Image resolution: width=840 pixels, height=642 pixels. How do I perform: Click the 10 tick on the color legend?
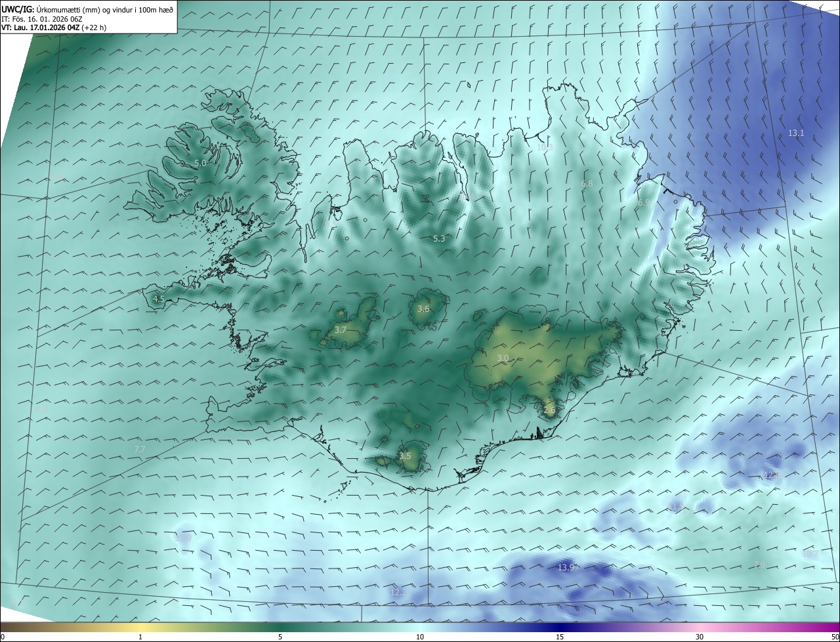point(420,637)
